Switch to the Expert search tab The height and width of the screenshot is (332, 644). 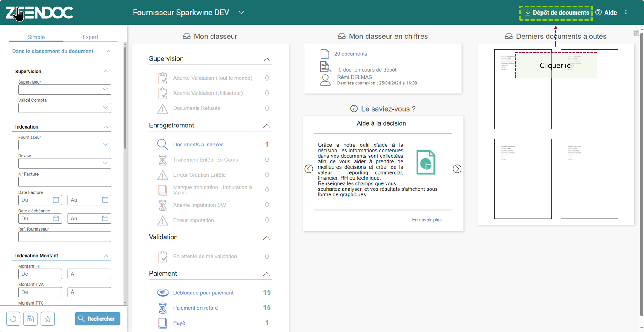(x=90, y=37)
